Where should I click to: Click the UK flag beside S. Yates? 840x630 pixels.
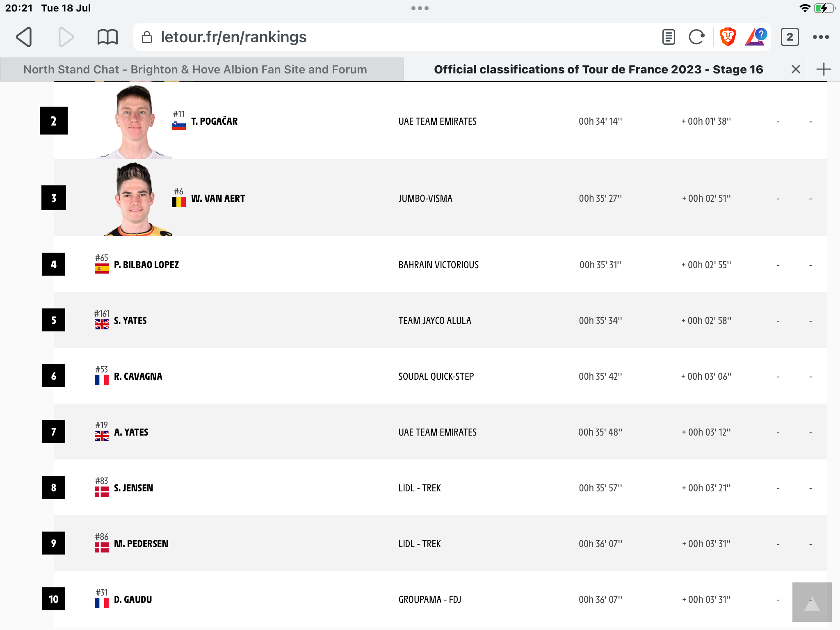coord(101,324)
